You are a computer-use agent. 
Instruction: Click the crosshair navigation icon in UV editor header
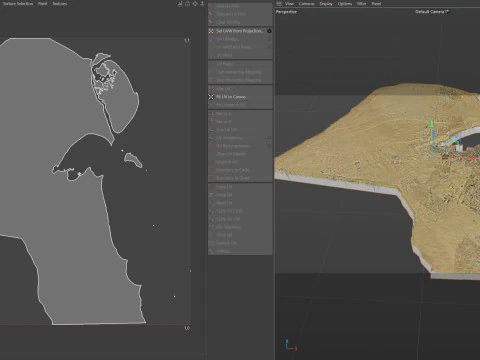click(195, 4)
